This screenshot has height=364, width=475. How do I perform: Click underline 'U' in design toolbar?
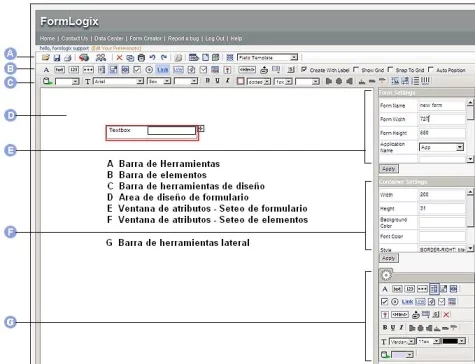click(x=217, y=81)
